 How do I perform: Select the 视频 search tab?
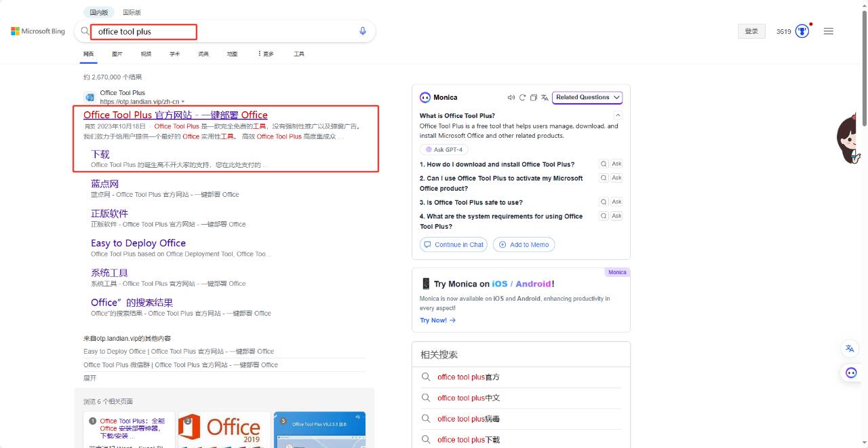(146, 54)
